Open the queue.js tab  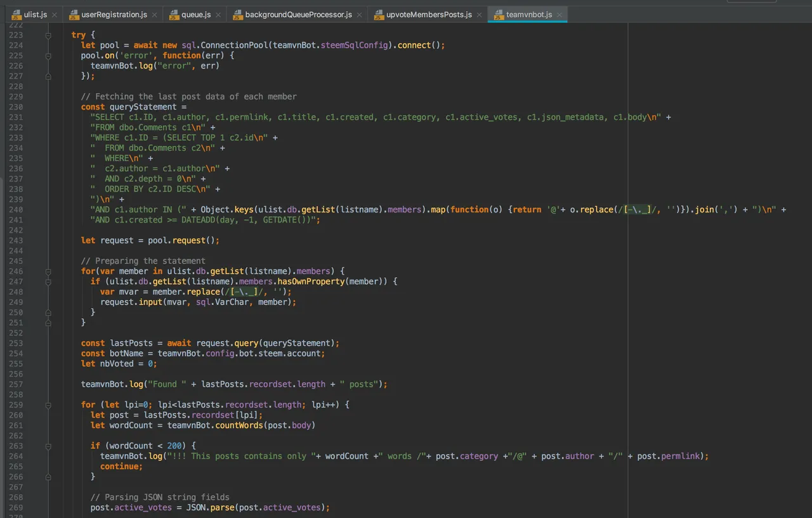tap(195, 15)
